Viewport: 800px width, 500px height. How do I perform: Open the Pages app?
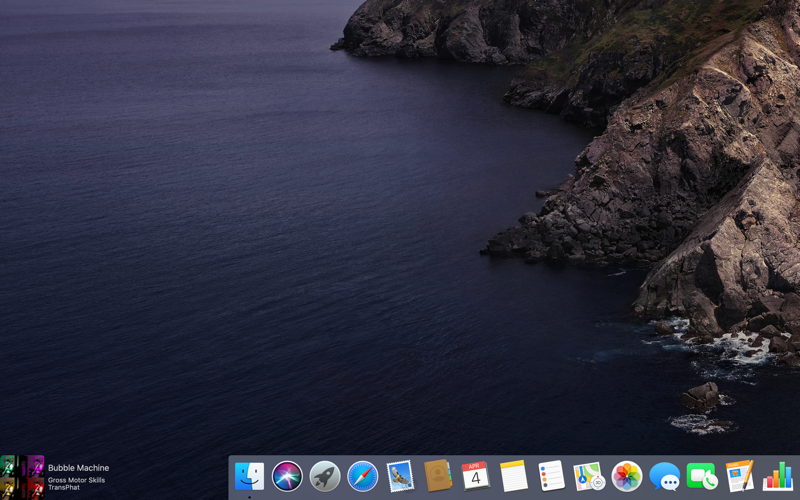(740, 476)
